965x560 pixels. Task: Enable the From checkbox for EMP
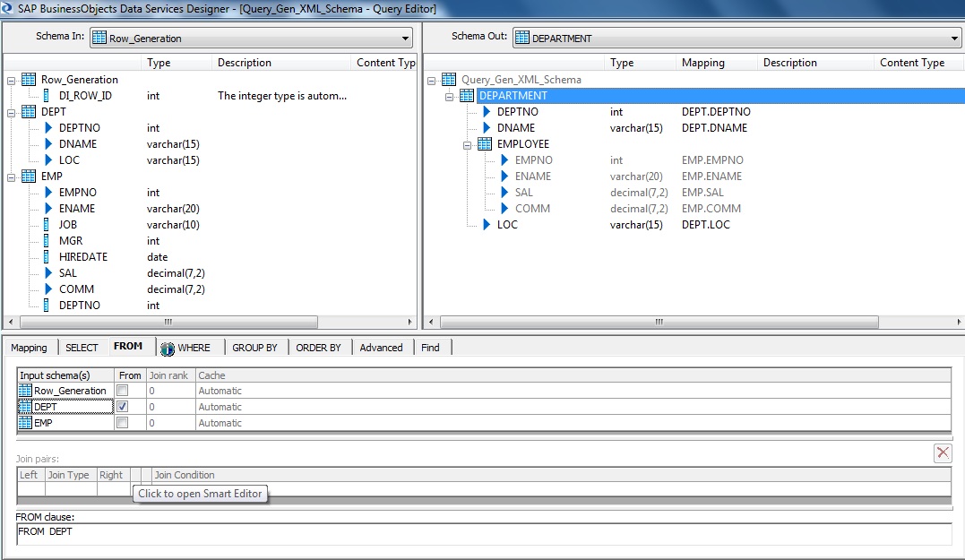click(123, 422)
